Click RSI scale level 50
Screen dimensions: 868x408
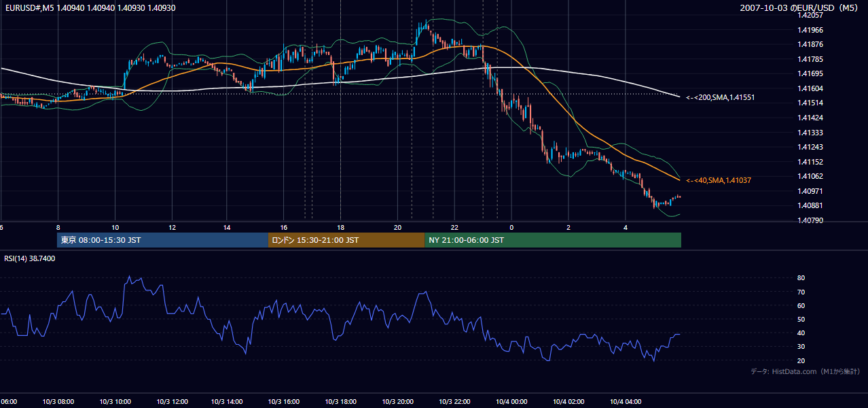[801, 319]
